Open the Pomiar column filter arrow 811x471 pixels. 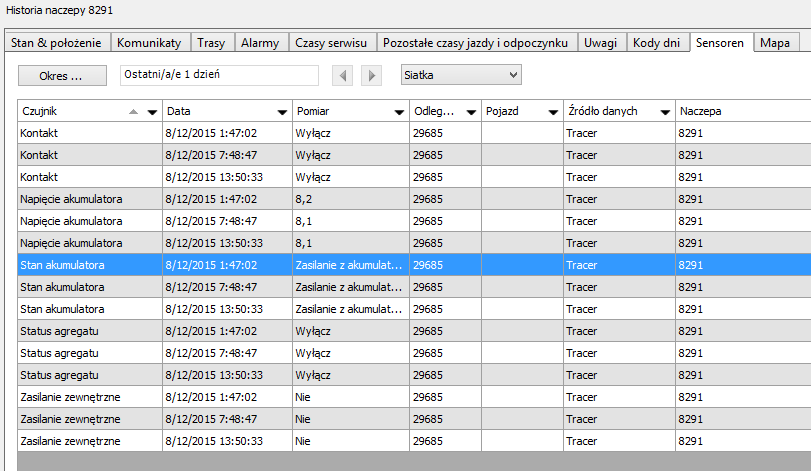coord(398,112)
